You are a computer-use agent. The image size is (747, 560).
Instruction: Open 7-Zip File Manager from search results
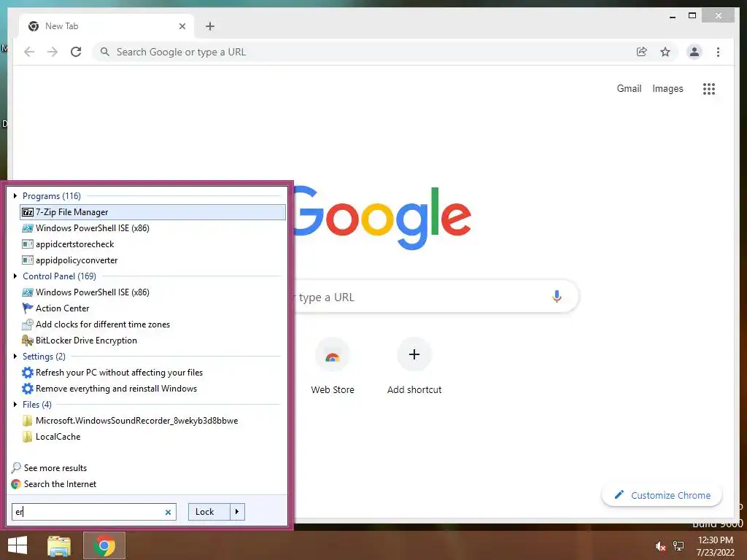(152, 212)
